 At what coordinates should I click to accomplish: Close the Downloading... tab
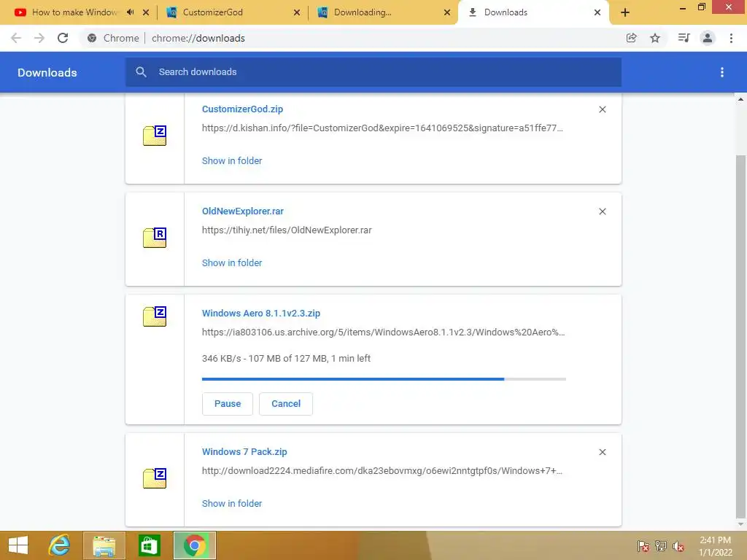447,12
